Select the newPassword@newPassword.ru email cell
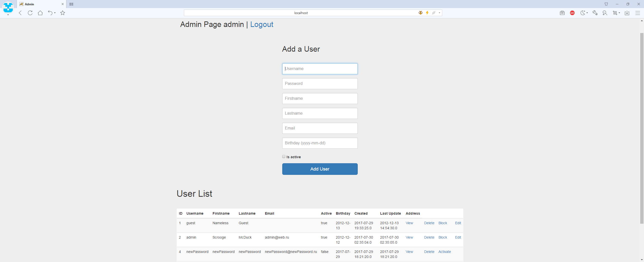The width and height of the screenshot is (644, 262). (x=291, y=252)
